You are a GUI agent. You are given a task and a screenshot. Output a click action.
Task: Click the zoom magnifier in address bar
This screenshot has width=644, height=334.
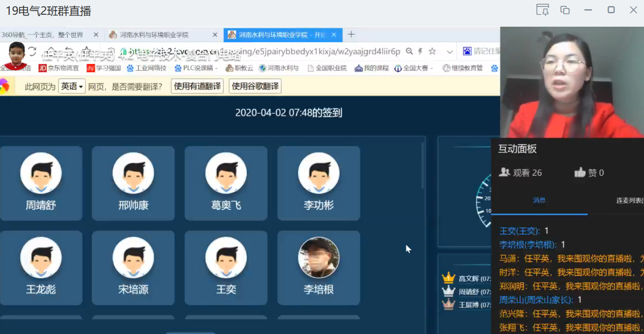point(409,51)
